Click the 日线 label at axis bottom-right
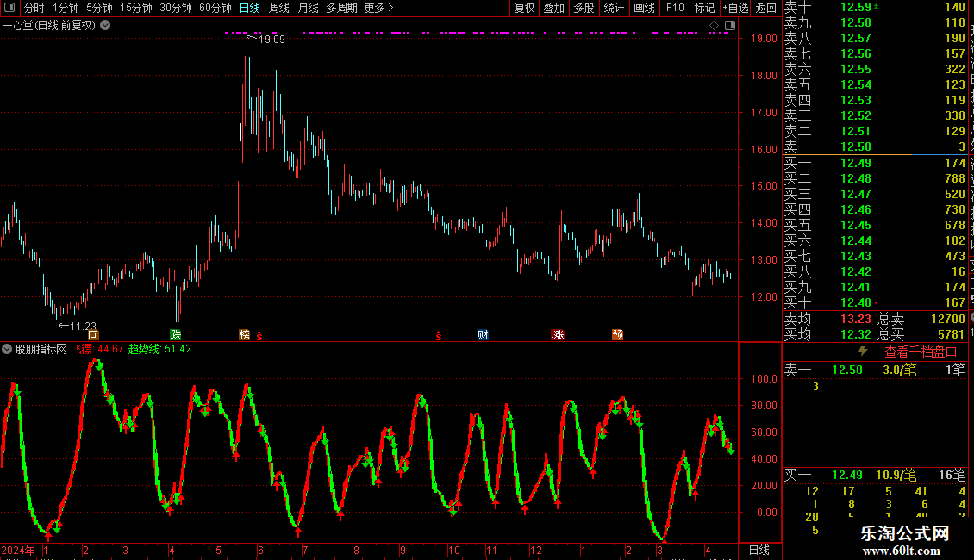The width and height of the screenshot is (974, 560). pyautogui.click(x=759, y=550)
